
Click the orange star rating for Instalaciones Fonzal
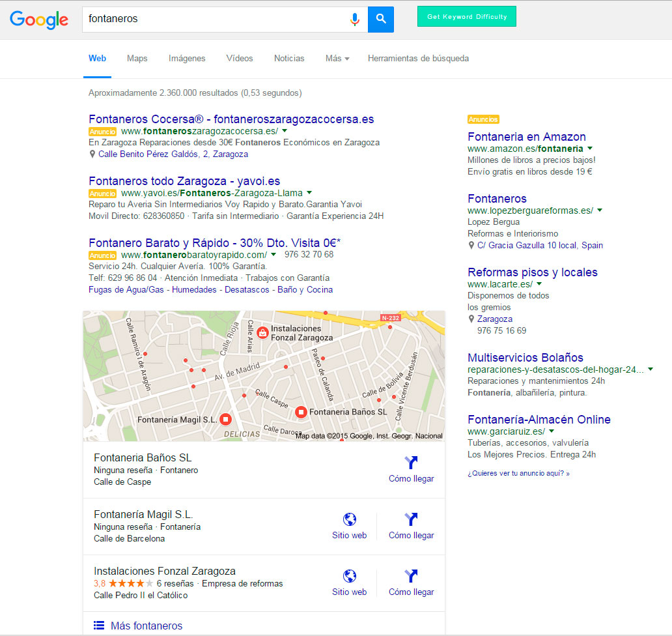point(131,583)
